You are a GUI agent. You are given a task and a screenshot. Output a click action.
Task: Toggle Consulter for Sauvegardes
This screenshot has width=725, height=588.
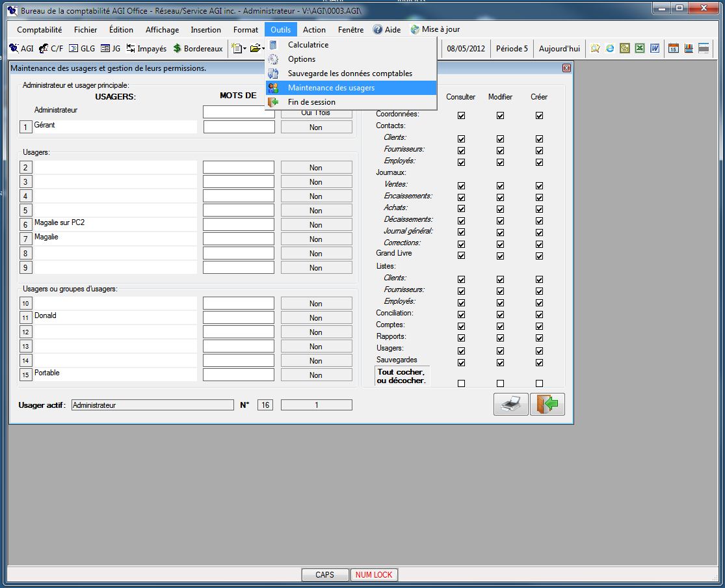461,362
